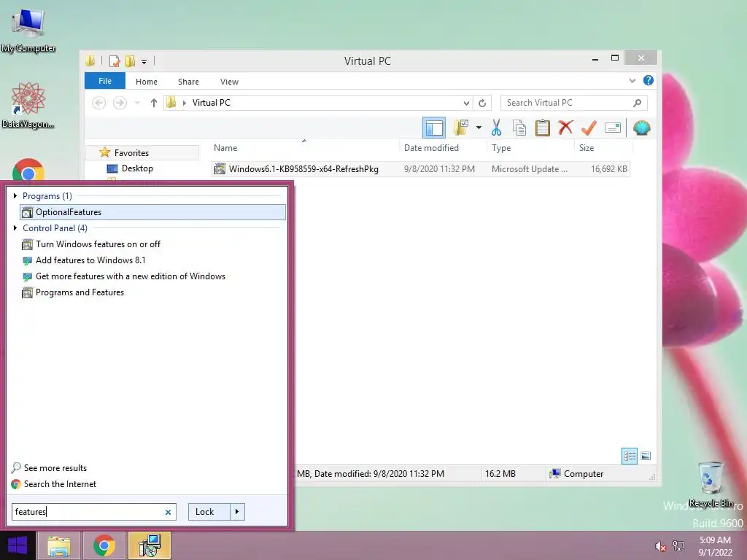Open the Customize Quick Access Toolbar dropdown
This screenshot has width=747, height=560.
144,61
